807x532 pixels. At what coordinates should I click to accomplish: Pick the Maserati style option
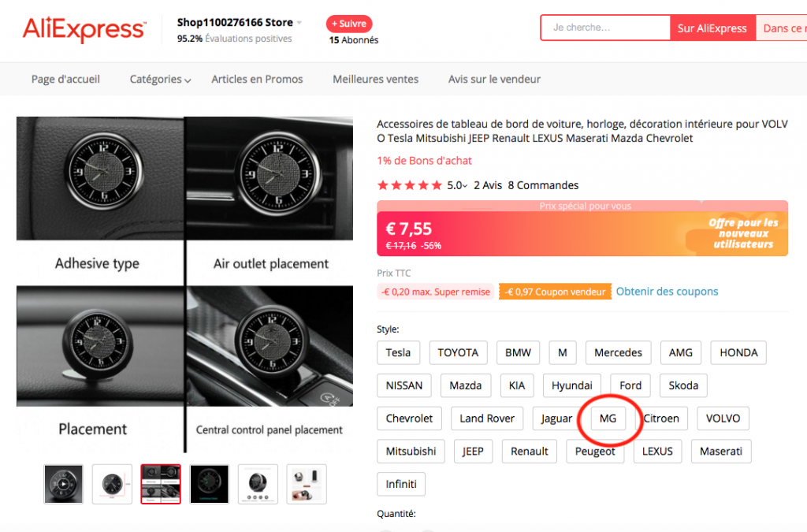721,452
